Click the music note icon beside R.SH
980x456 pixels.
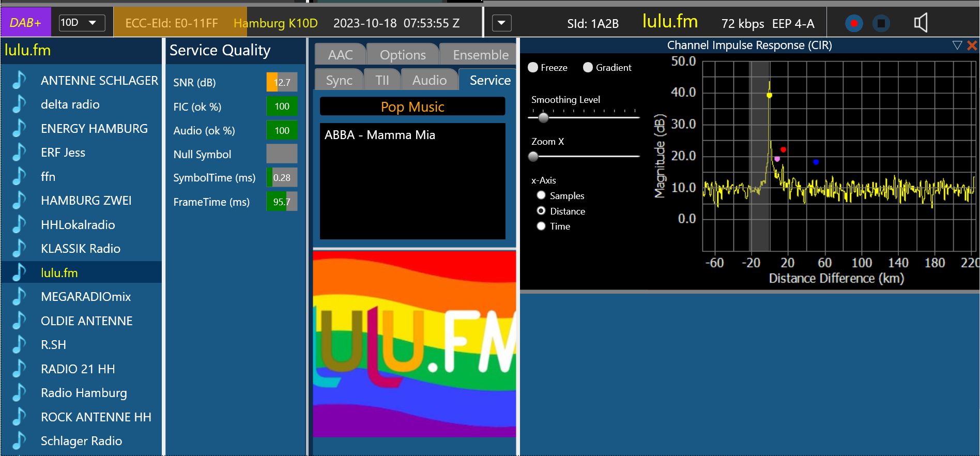tap(19, 345)
